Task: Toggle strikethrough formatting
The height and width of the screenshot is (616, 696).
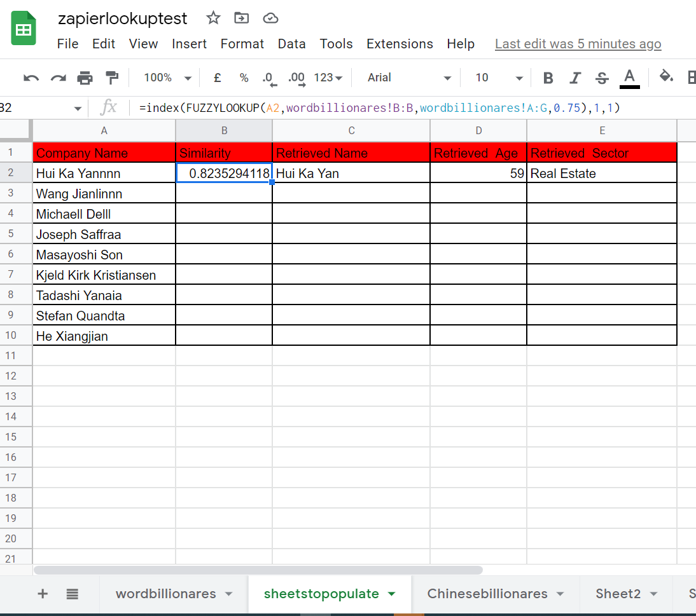Action: [x=602, y=77]
